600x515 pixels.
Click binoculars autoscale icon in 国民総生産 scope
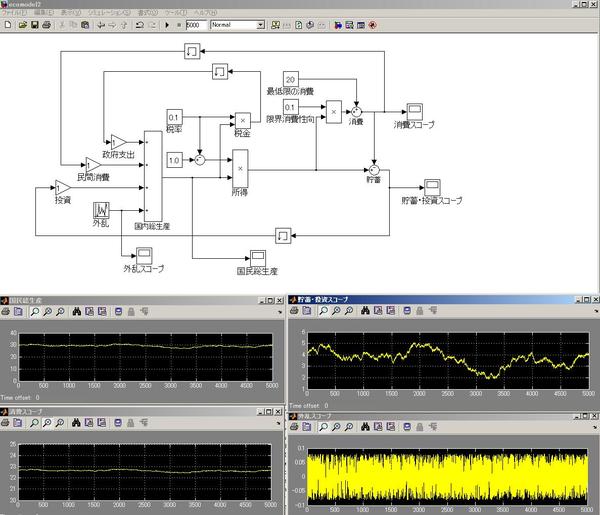coord(76,312)
